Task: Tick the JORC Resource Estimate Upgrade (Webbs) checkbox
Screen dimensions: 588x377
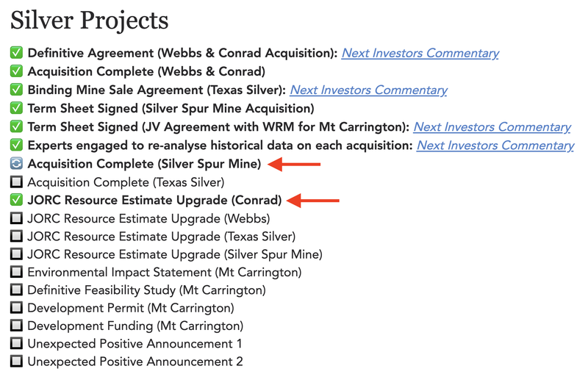Action: (x=16, y=218)
